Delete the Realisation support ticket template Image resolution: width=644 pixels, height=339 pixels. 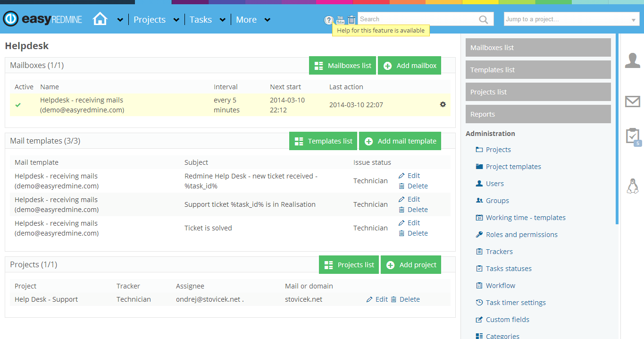pos(413,210)
